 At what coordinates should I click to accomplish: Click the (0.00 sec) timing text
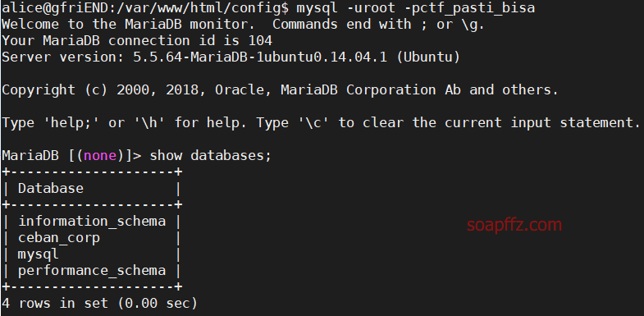click(158, 304)
